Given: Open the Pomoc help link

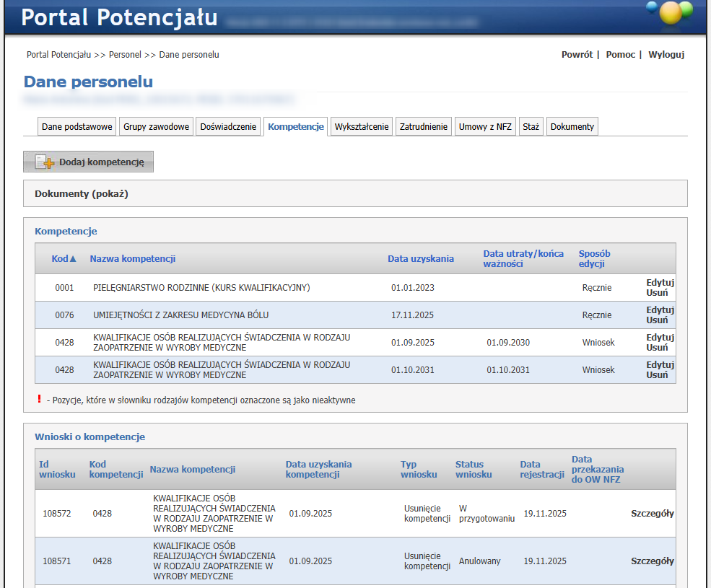Looking at the screenshot, I should point(620,55).
